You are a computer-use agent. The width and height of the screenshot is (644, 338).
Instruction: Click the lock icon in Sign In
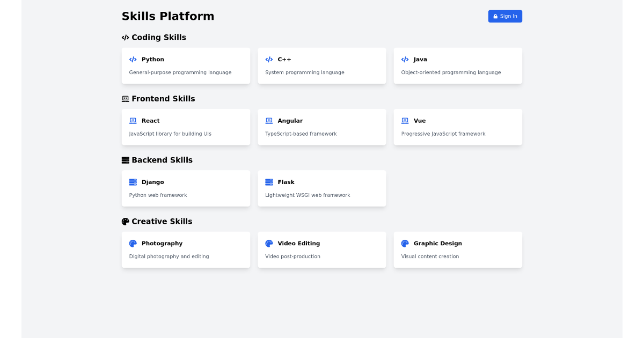[495, 17]
